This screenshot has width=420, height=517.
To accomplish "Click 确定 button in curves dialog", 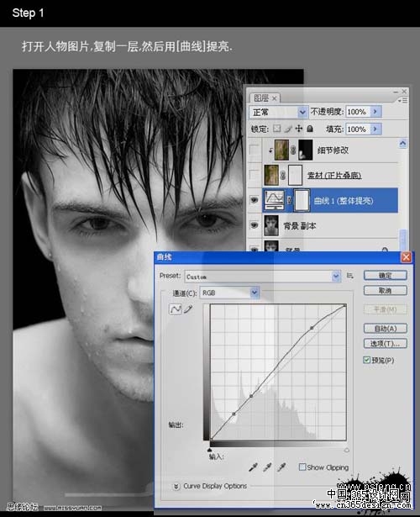I will (x=386, y=276).
